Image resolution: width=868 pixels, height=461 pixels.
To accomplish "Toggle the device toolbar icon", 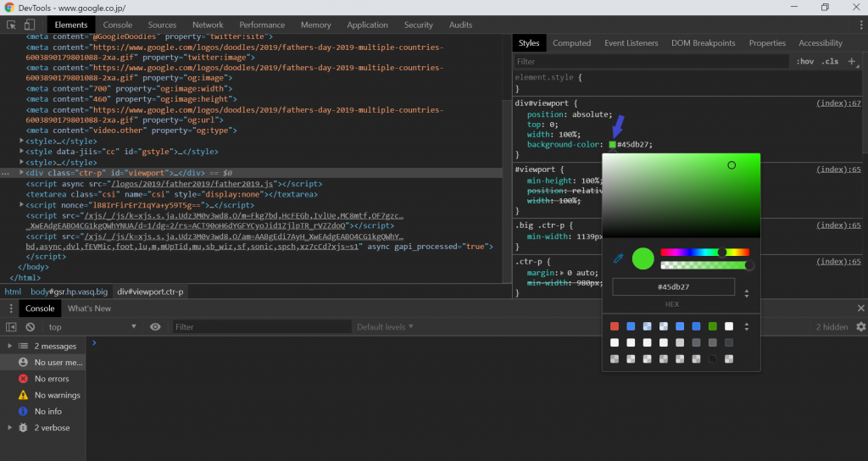I will pos(30,25).
